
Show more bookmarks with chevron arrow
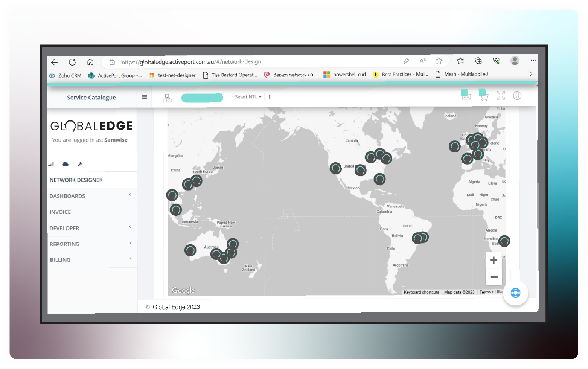click(531, 74)
